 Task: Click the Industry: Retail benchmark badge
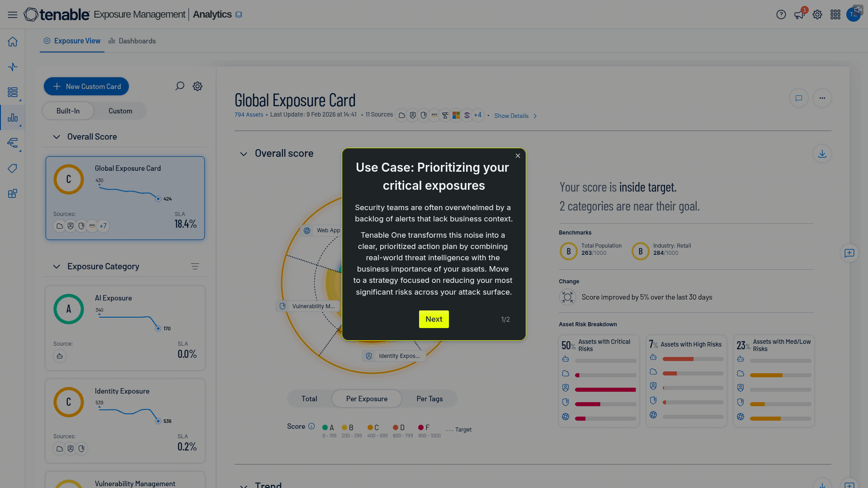pos(641,251)
